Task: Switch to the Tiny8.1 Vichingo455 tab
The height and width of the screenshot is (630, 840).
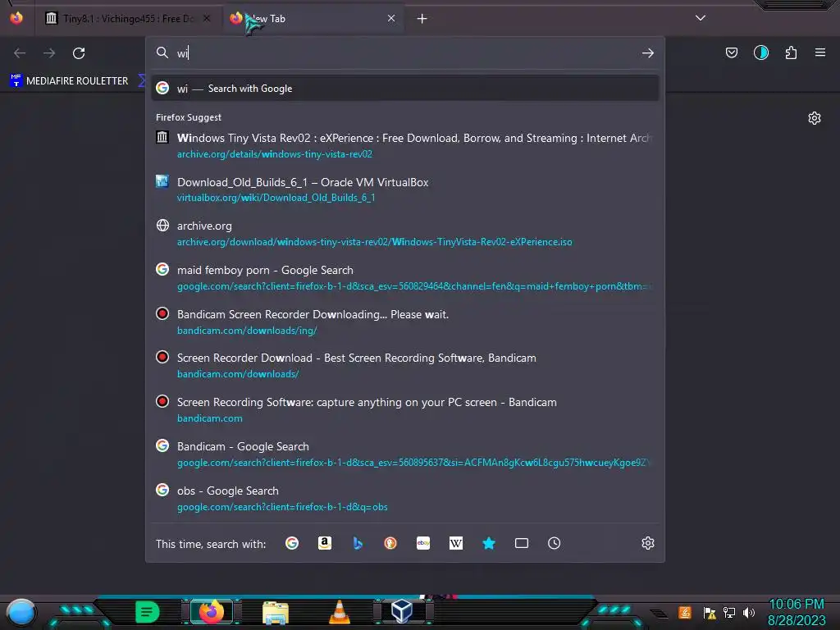Action: pos(127,19)
